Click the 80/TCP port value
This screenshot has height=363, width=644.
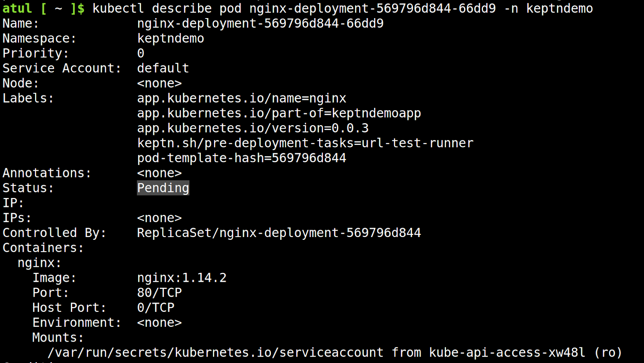(x=159, y=293)
